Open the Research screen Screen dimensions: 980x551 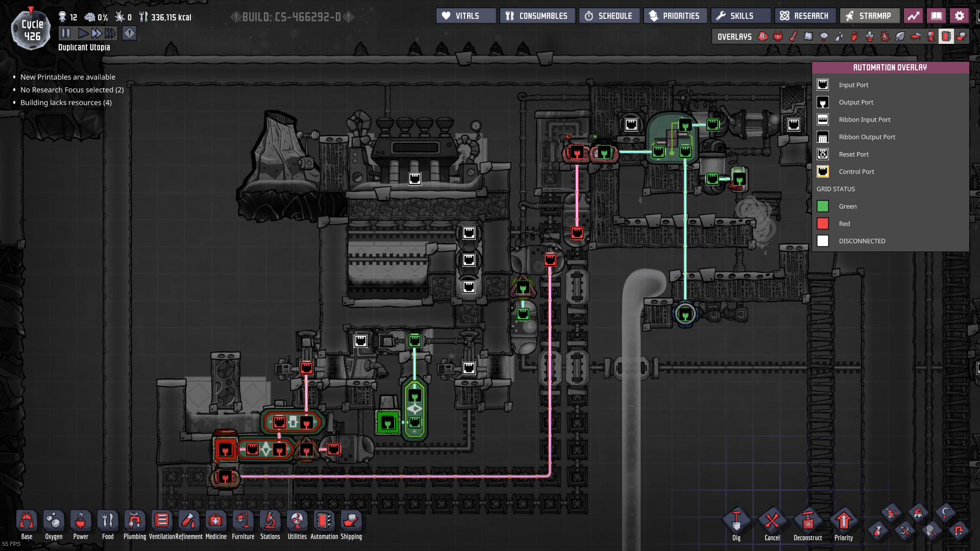pos(805,16)
